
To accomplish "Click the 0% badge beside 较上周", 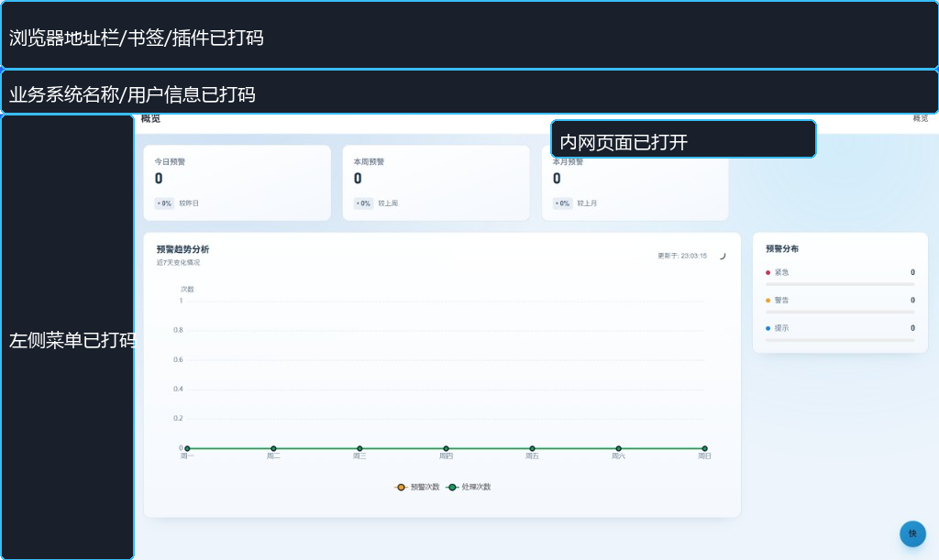I will coord(363,203).
